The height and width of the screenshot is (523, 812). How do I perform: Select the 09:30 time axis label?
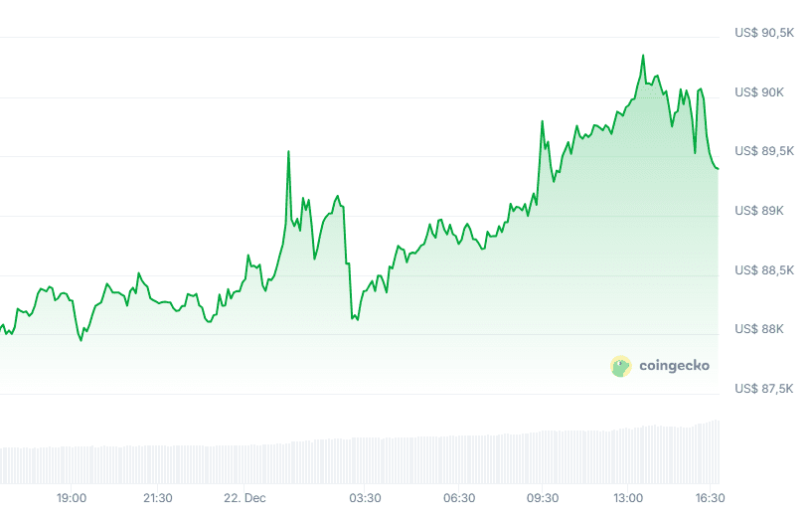point(543,497)
